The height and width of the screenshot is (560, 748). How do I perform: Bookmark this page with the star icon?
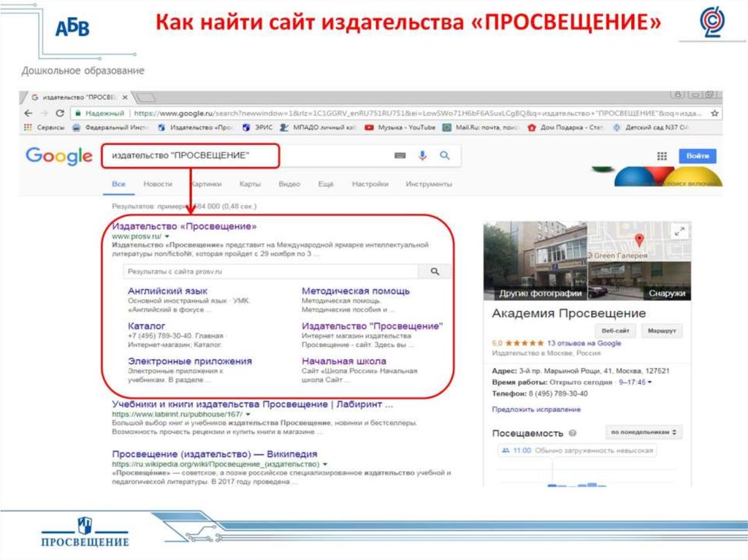[x=714, y=114]
